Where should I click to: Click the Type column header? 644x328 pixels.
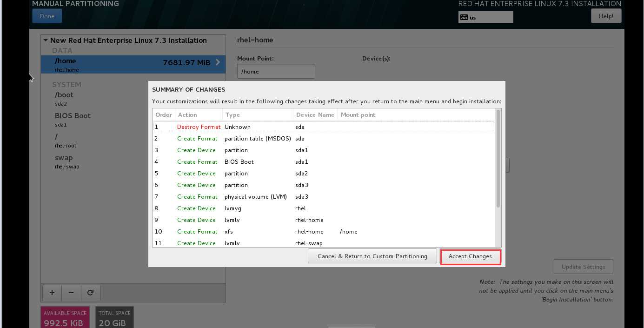(258, 115)
